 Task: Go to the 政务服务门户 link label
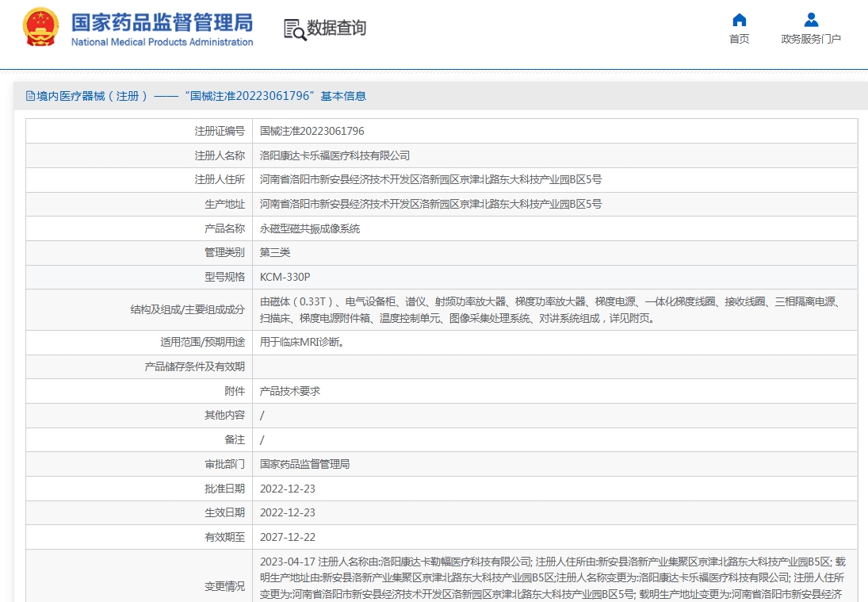point(811,39)
